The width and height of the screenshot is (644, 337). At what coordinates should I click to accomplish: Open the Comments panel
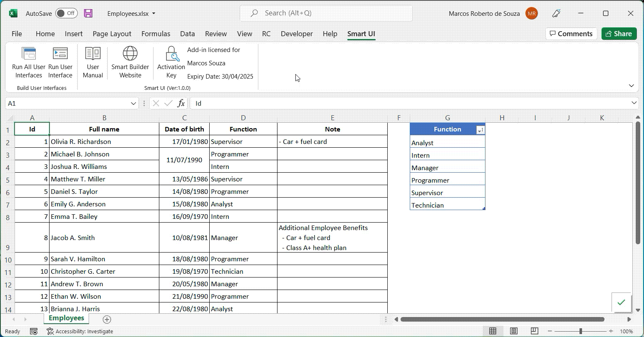coord(571,34)
